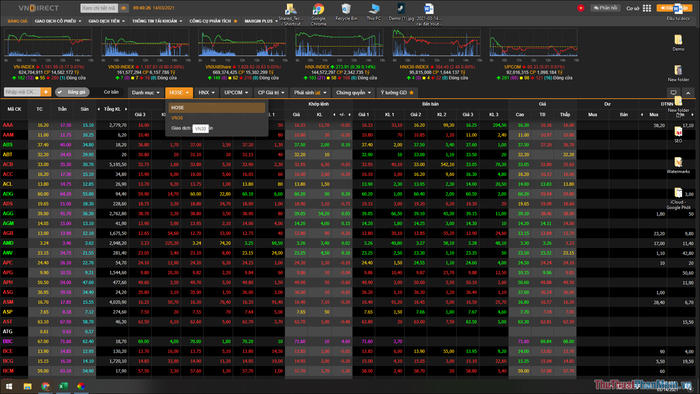Click the AMD stock symbol
Screen dimensions: 700x394
tap(8, 243)
